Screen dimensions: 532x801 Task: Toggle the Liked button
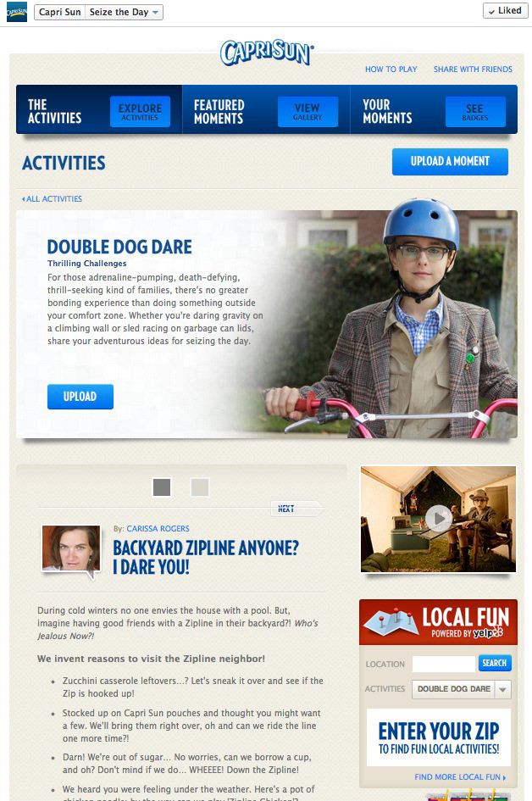[x=505, y=10]
